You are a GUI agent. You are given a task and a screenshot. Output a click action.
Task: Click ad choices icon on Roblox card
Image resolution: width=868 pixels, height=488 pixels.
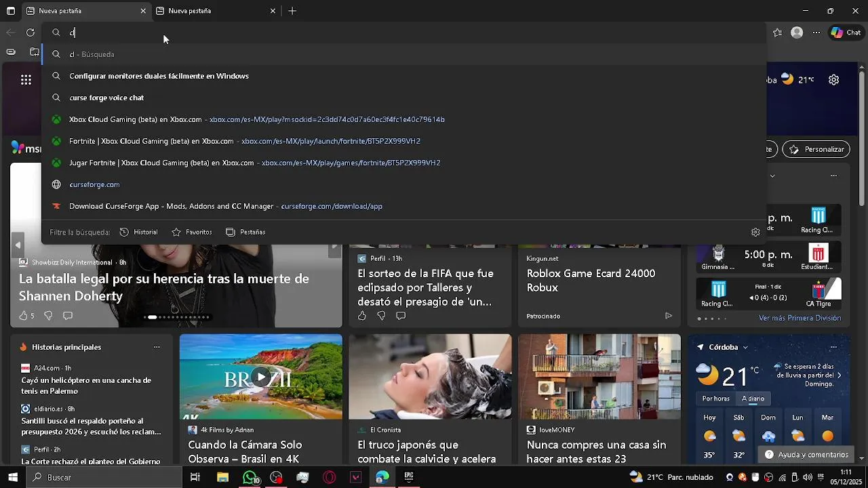(668, 316)
